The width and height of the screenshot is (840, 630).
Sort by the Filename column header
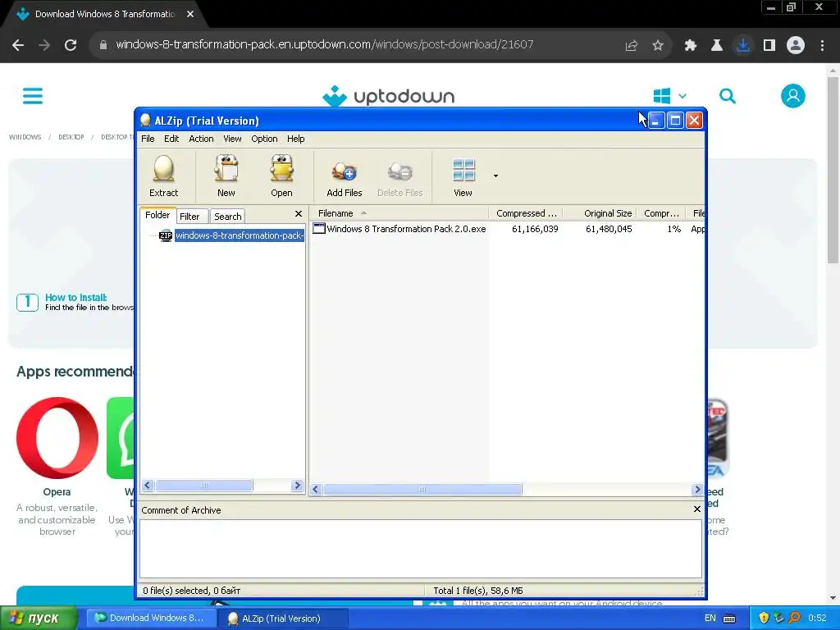point(399,213)
